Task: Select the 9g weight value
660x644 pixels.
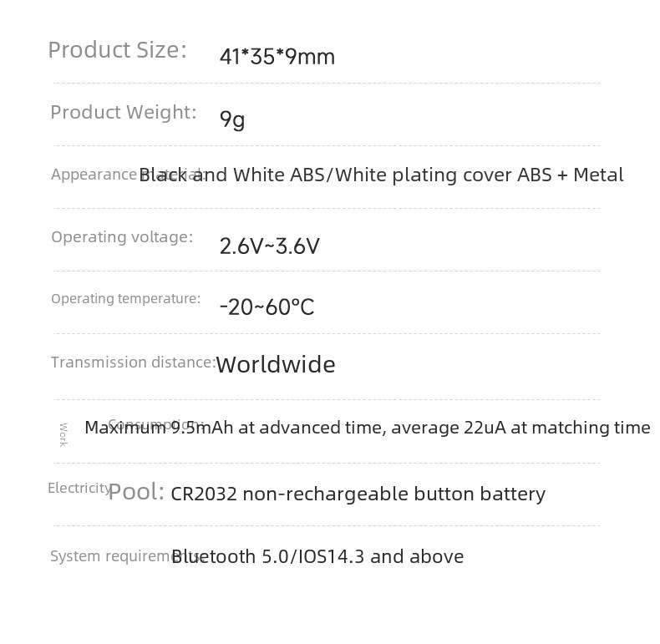Action: coord(232,119)
